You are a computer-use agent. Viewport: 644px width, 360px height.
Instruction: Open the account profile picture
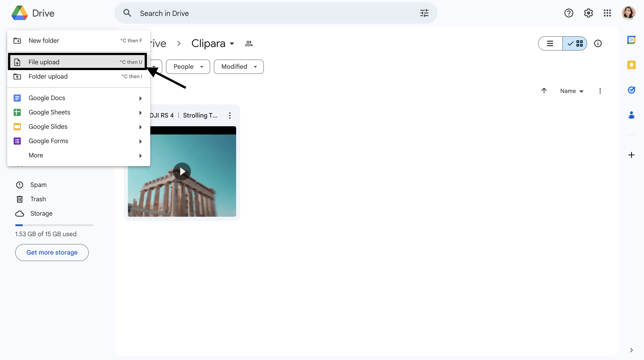pyautogui.click(x=629, y=13)
